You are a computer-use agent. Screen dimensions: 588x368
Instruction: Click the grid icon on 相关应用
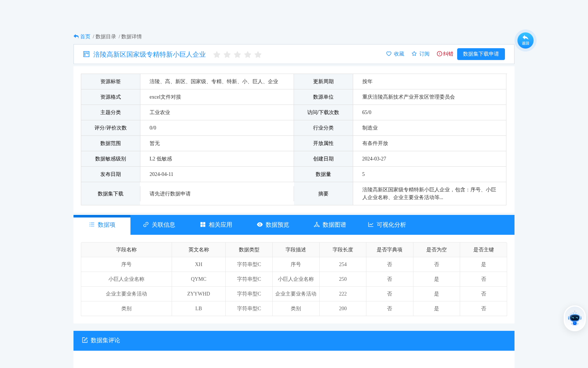point(203,224)
